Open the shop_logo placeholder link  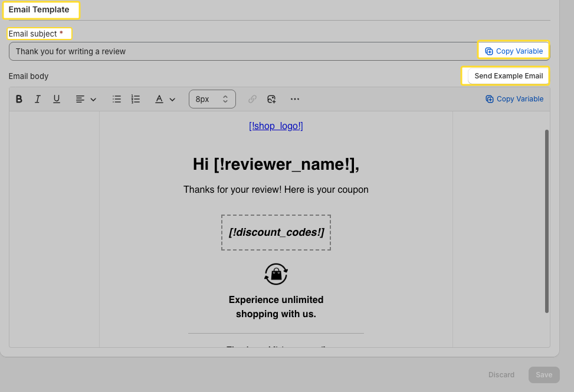coord(275,126)
